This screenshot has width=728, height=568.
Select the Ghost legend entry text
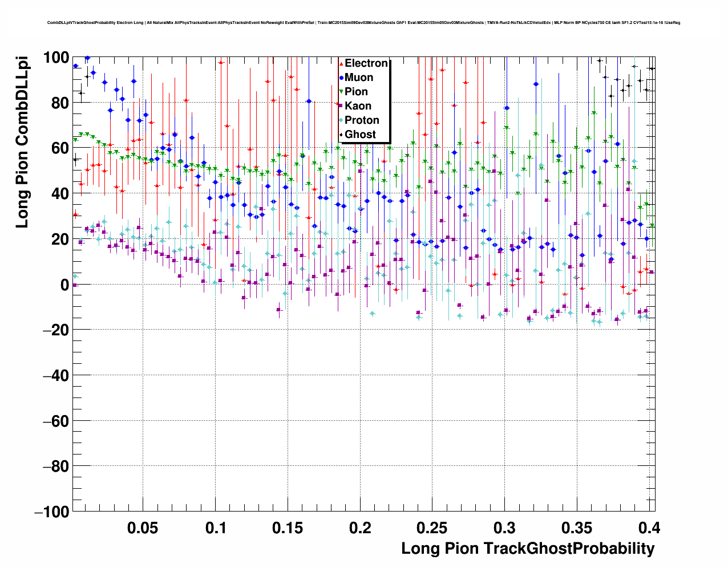coord(361,135)
